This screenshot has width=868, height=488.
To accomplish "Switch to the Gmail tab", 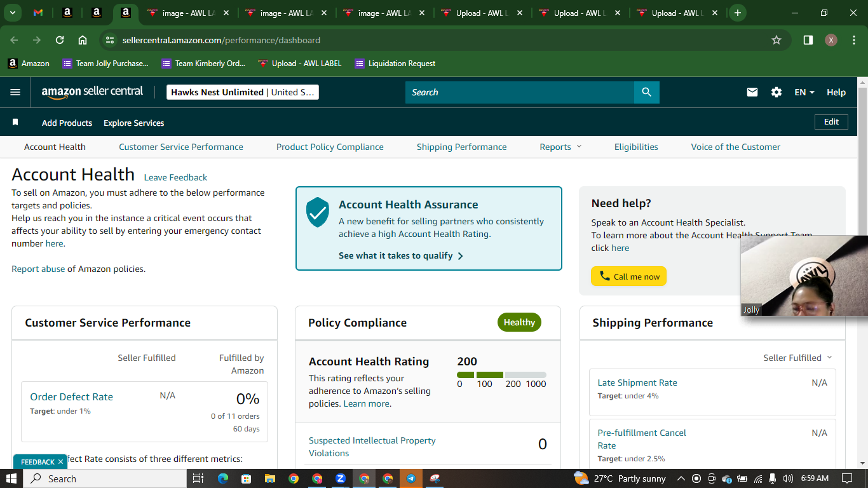I will [x=38, y=13].
